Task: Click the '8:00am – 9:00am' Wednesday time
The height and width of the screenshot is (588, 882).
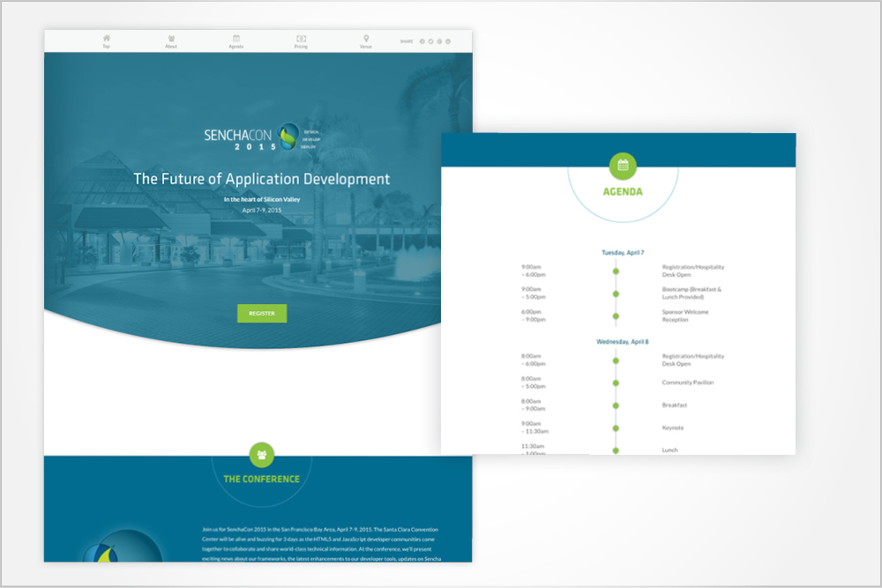Action: (533, 405)
